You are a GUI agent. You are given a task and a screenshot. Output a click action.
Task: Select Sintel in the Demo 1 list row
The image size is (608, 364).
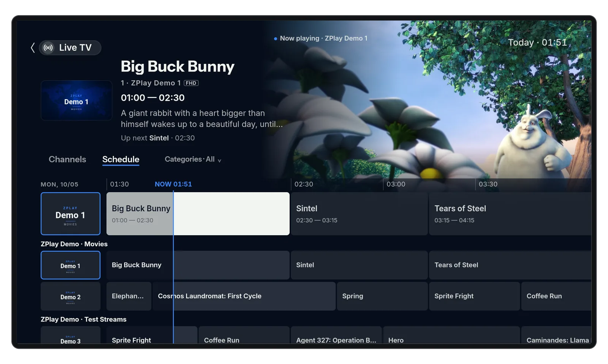(x=359, y=265)
